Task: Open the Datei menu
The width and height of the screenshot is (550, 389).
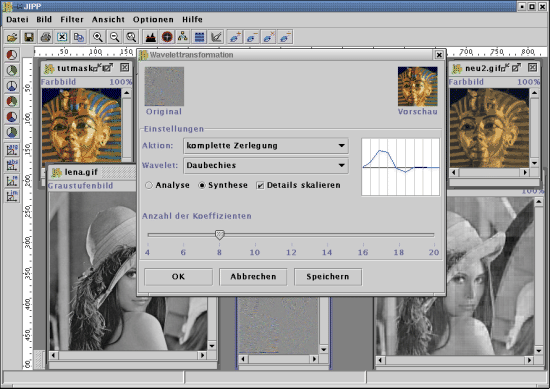Action: coord(17,20)
